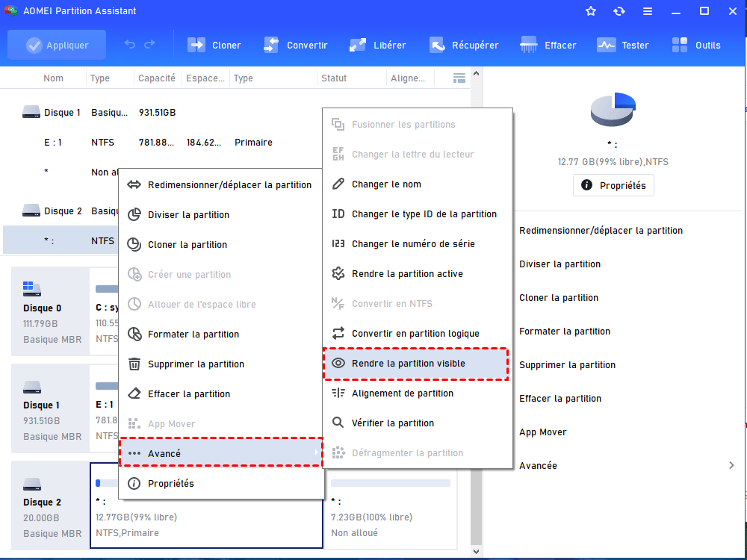Select Changer le type ID de la partition
The image size is (747, 560).
[x=418, y=214]
